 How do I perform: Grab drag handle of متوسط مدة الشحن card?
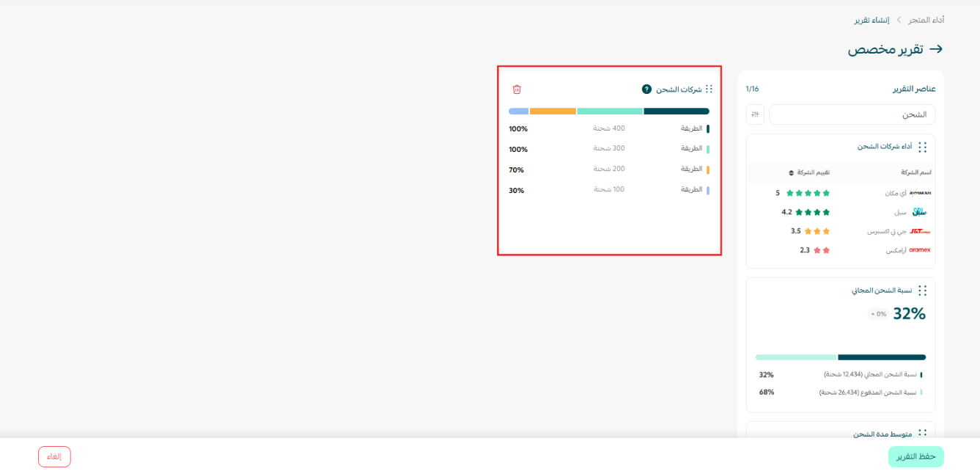[x=922, y=434]
